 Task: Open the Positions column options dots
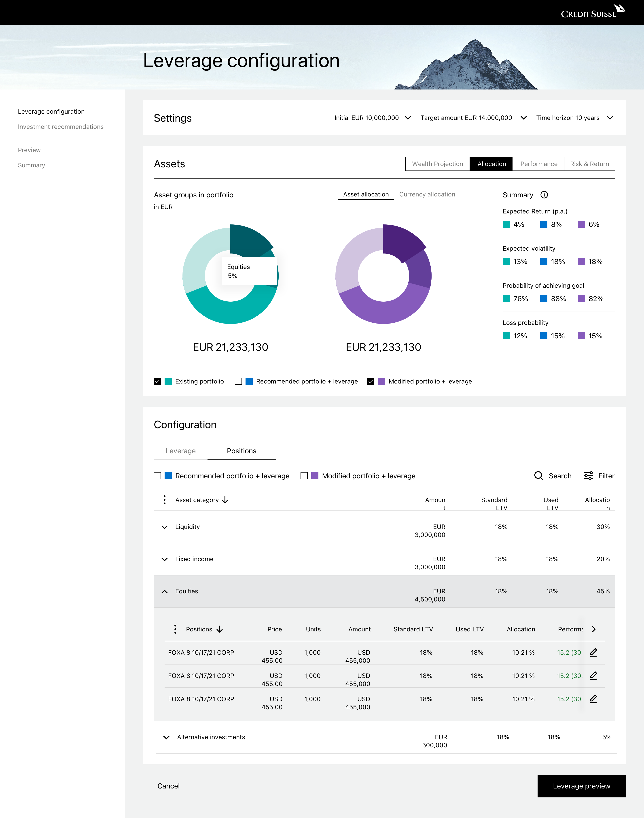pos(175,629)
